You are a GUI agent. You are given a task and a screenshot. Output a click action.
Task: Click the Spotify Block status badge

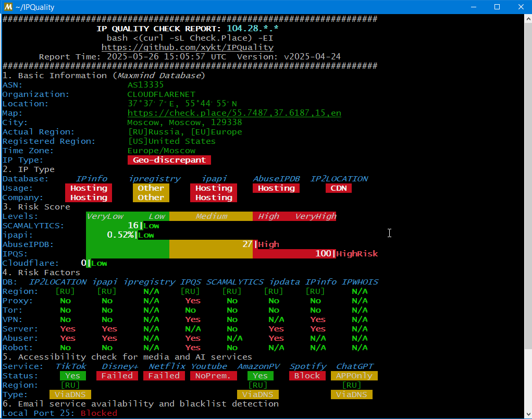pyautogui.click(x=307, y=376)
